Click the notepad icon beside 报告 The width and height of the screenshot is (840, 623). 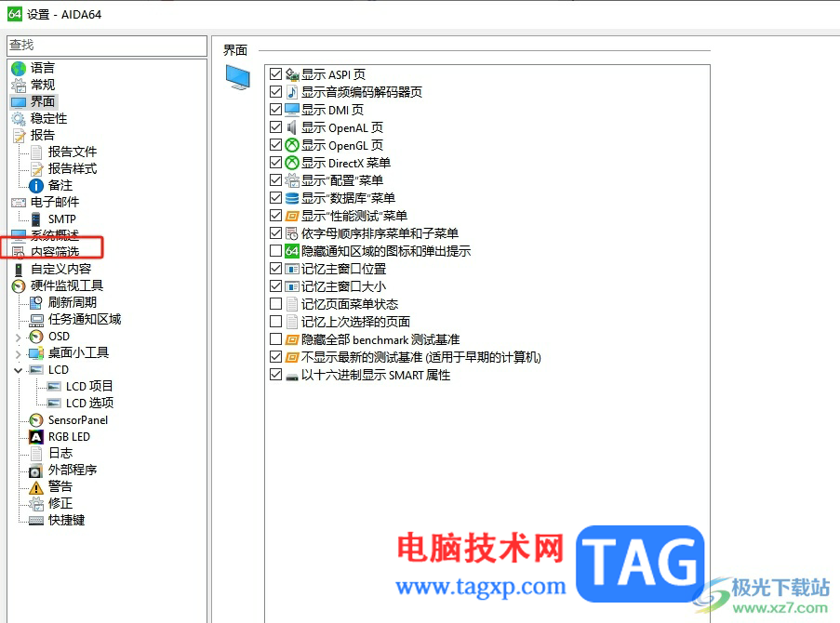[x=19, y=136]
